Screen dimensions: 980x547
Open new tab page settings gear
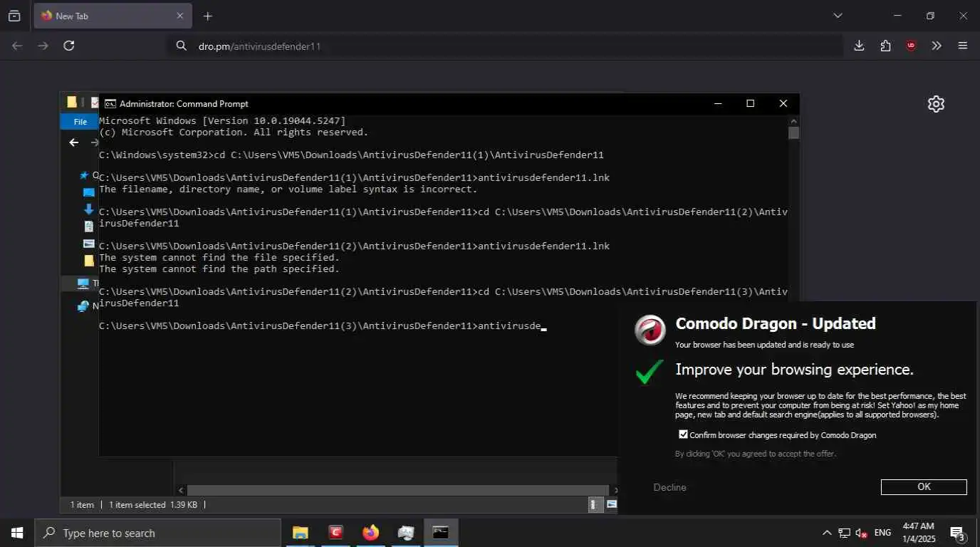[936, 104]
